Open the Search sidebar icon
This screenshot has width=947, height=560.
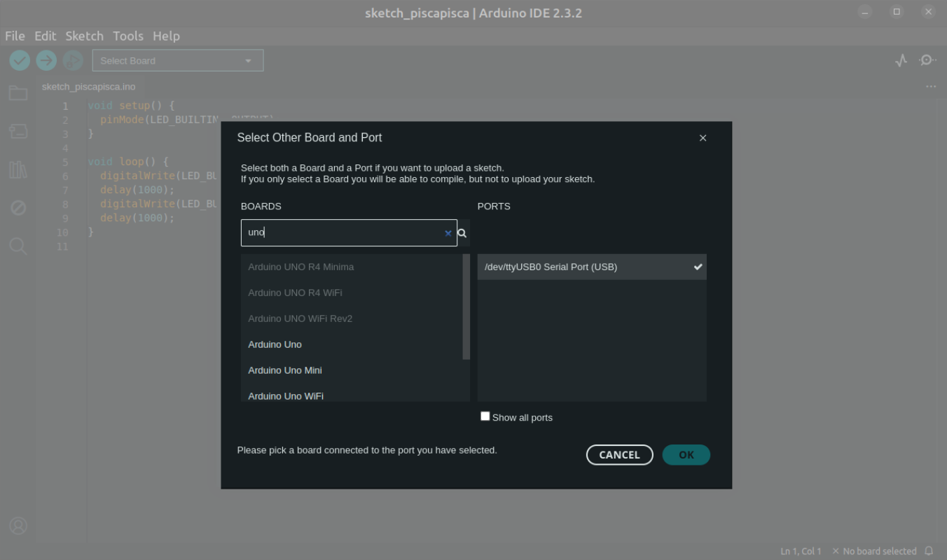click(x=18, y=246)
